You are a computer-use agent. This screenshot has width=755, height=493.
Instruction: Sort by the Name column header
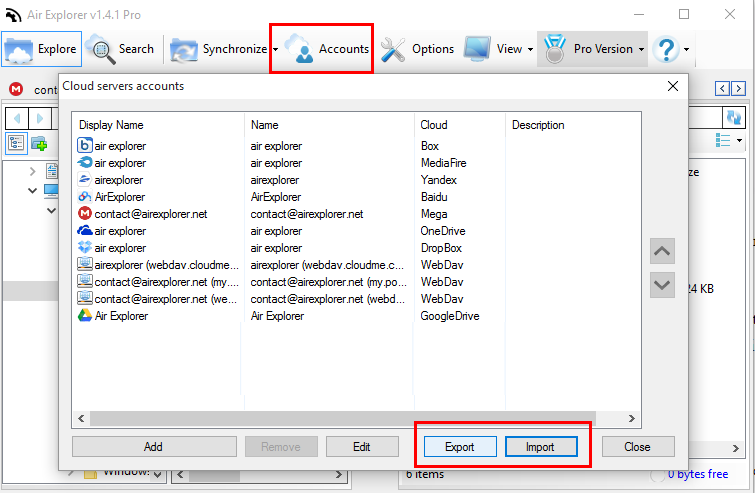[329, 125]
